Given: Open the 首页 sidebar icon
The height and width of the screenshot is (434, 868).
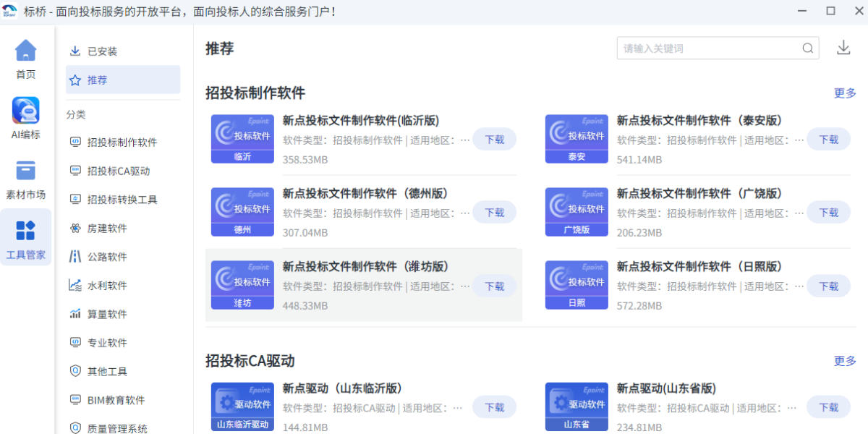Looking at the screenshot, I should 25,58.
